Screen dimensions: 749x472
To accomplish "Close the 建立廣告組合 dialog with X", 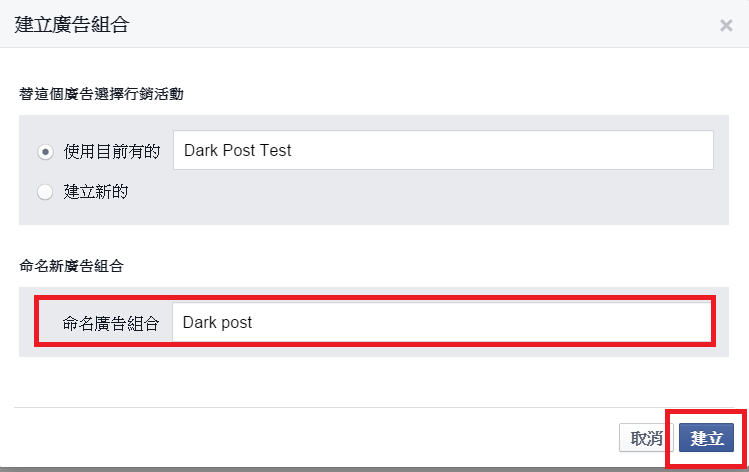I will [726, 25].
